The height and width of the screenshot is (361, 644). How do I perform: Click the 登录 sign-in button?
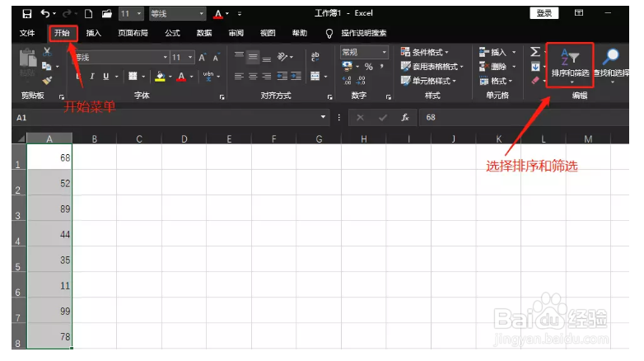pyautogui.click(x=544, y=13)
